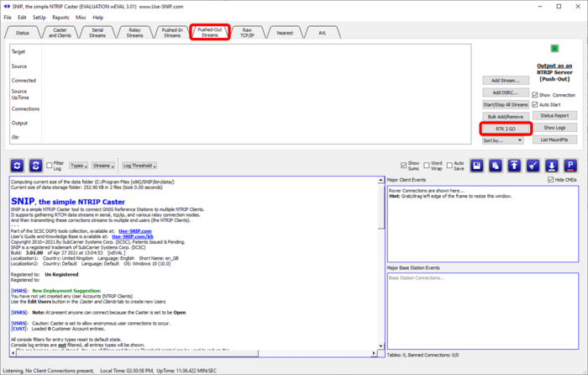Click the Start/Stop All Streams button

[x=506, y=105]
